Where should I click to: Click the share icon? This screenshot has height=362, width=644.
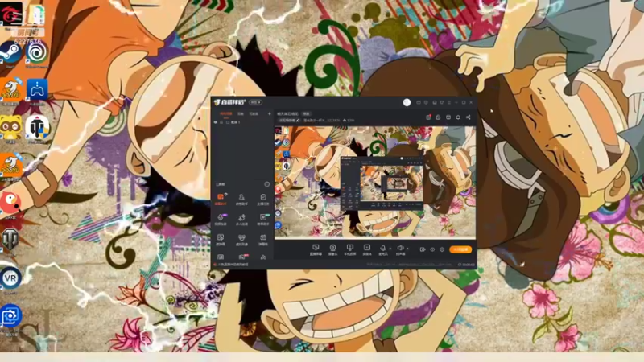point(469,117)
